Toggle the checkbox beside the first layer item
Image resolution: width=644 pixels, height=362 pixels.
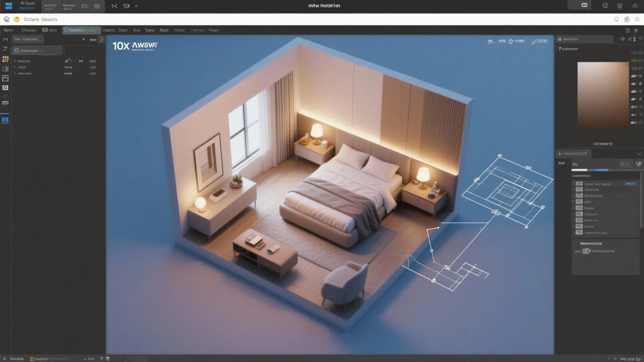tap(15, 61)
